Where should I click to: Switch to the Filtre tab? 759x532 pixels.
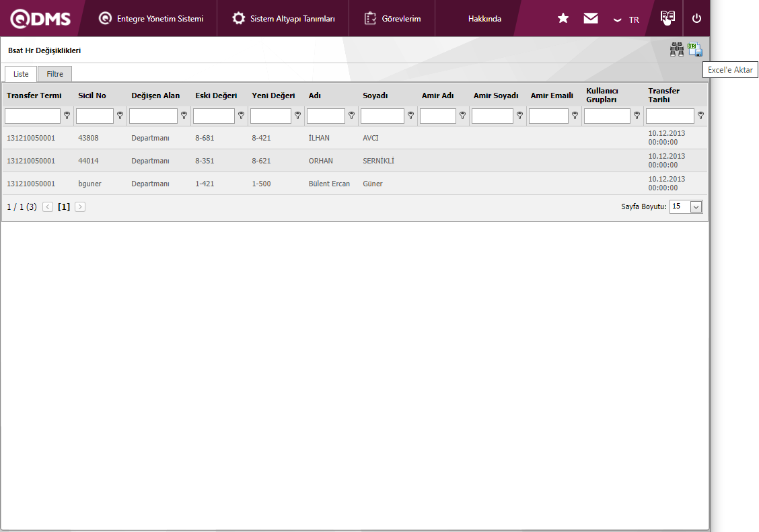[55, 74]
